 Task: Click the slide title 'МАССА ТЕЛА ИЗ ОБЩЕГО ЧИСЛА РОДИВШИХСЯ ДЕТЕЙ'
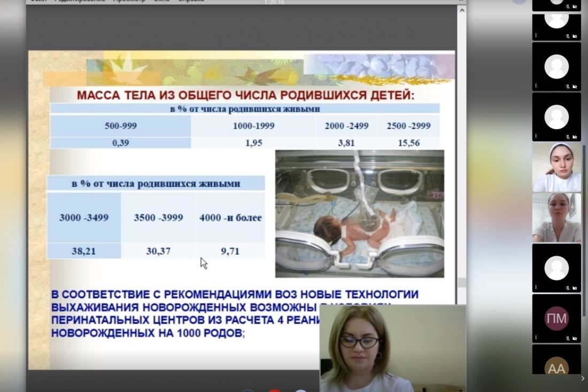coord(246,95)
